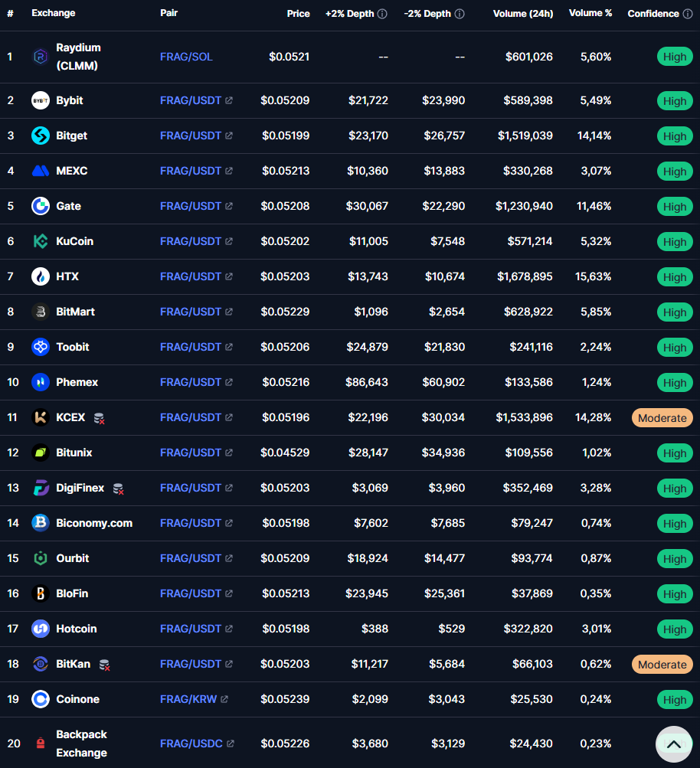Sort by the Pair column header
This screenshot has height=768, width=700.
coord(168,13)
